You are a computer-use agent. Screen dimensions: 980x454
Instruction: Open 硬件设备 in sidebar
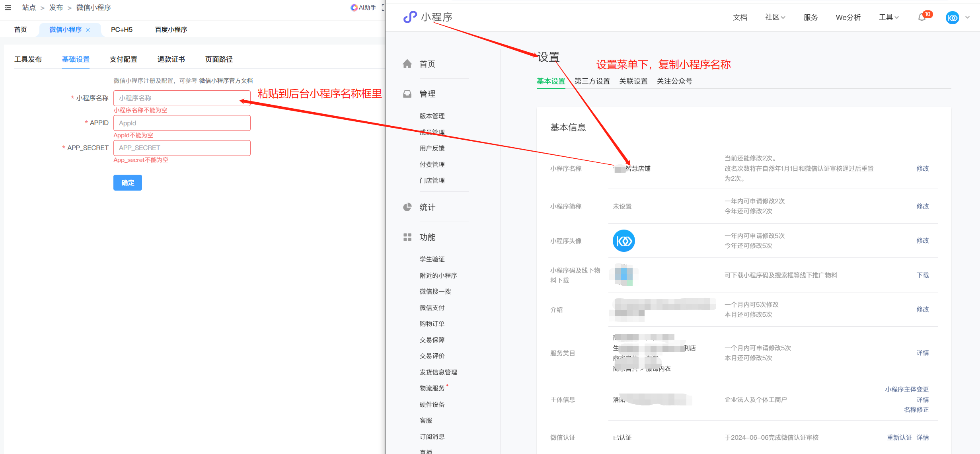pyautogui.click(x=432, y=404)
